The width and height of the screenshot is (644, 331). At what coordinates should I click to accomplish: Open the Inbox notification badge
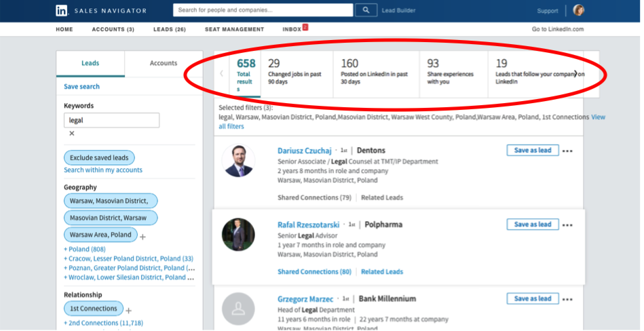[305, 26]
